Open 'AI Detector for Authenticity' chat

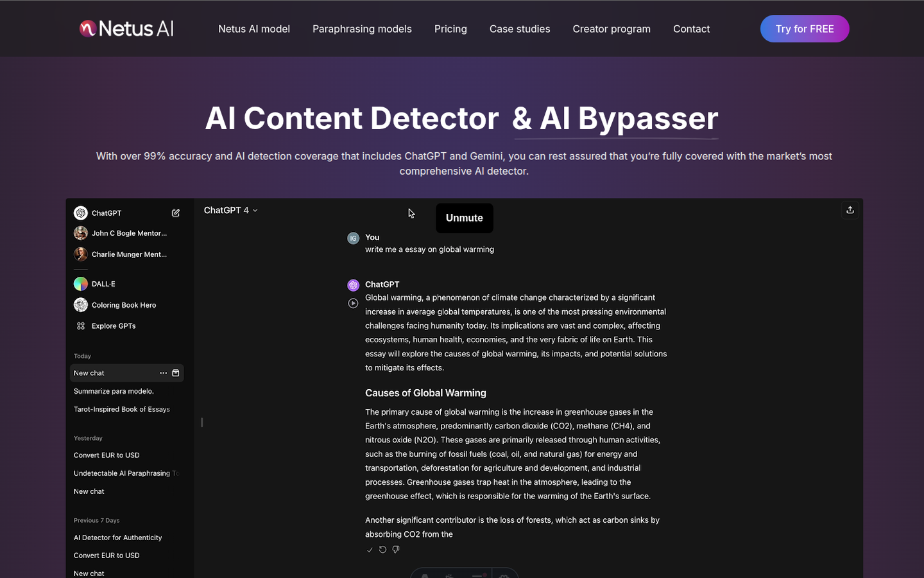coord(117,538)
